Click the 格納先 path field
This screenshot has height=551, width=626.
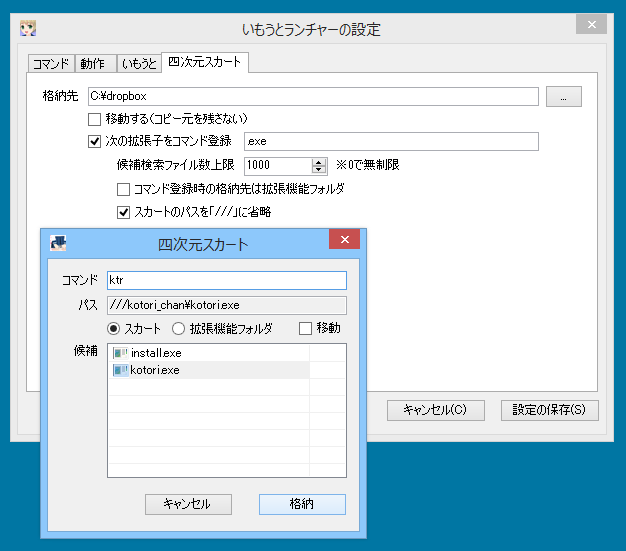tap(313, 96)
